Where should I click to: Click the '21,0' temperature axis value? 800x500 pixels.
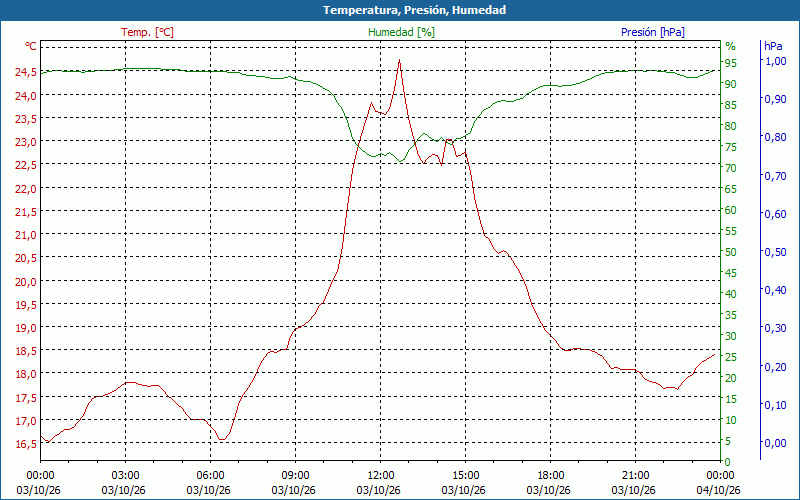pos(26,235)
